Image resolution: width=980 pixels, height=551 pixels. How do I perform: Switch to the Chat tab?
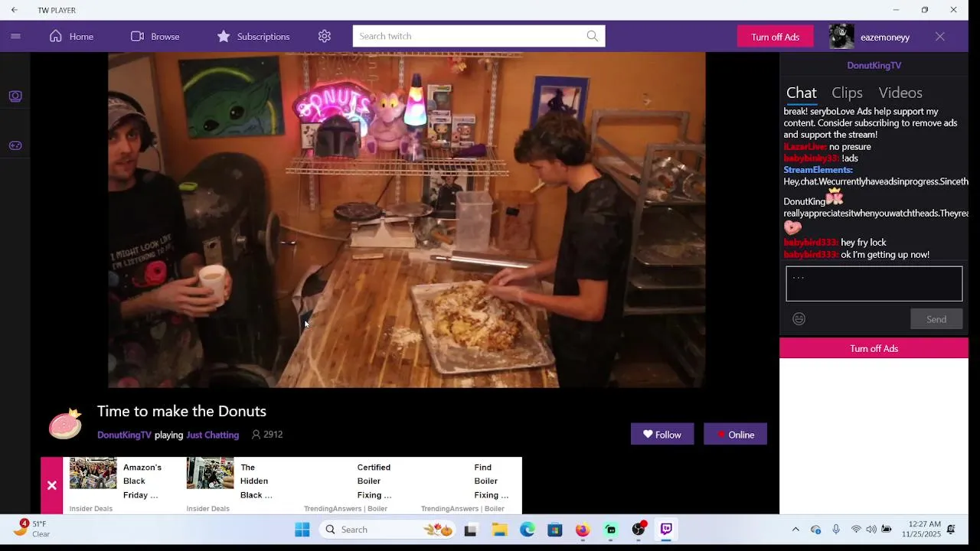pyautogui.click(x=802, y=93)
